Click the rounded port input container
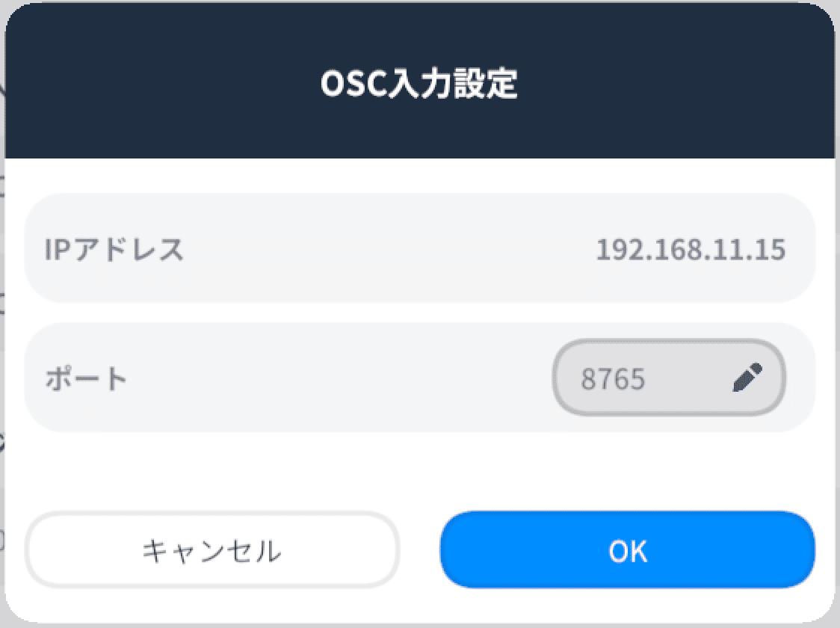Screen dimensions: 840x628 click(669, 377)
